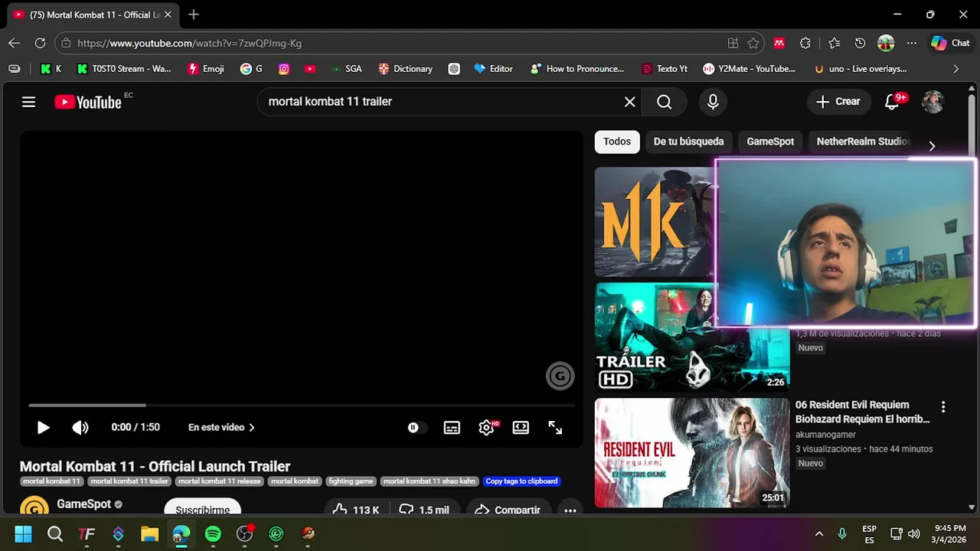Show more chips with right arrow
The width and height of the screenshot is (980, 551).
(x=932, y=145)
